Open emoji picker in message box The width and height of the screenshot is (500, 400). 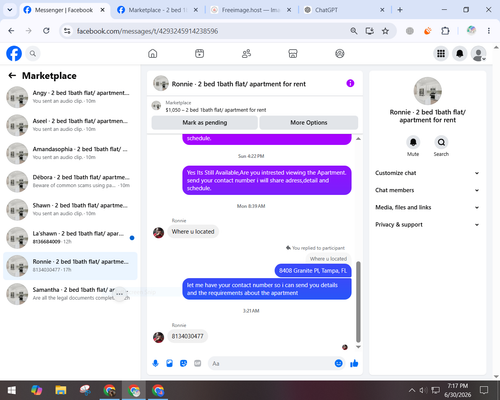point(338,363)
